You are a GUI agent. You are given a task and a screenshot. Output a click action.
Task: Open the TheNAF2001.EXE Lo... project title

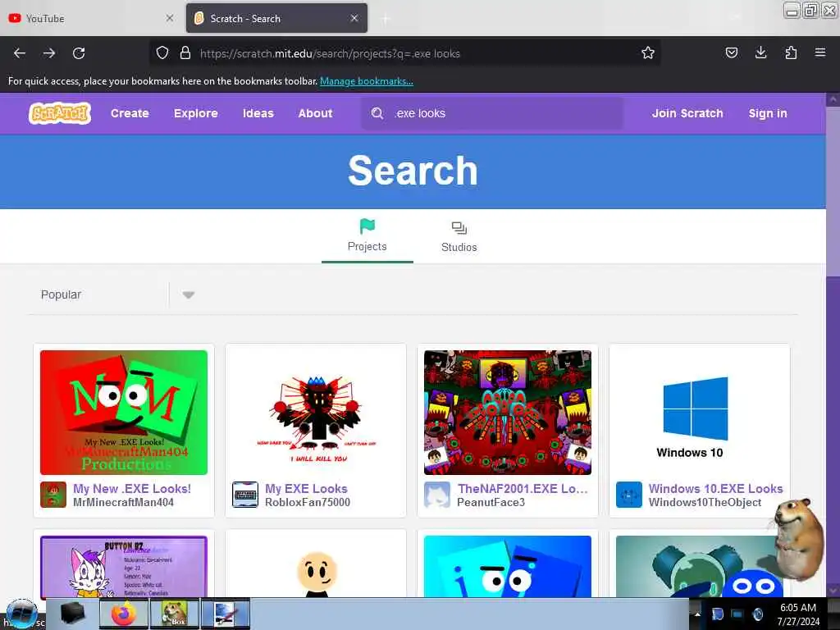click(x=523, y=489)
